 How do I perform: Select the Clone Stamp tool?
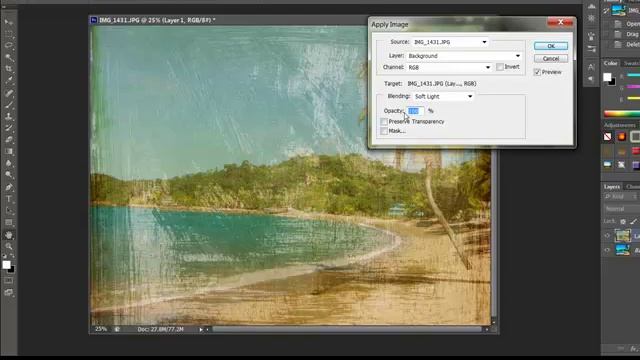(9, 116)
